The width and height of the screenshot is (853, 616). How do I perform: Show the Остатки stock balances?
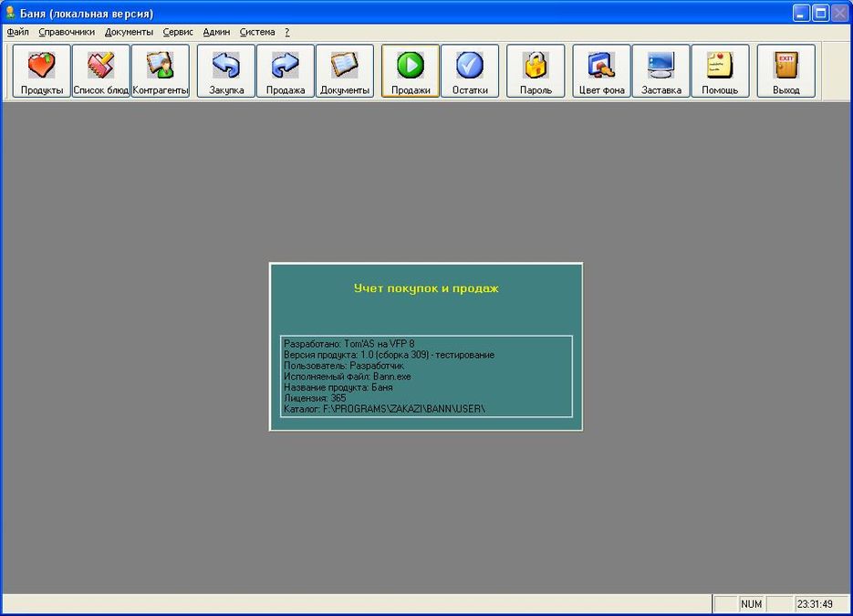coord(470,71)
